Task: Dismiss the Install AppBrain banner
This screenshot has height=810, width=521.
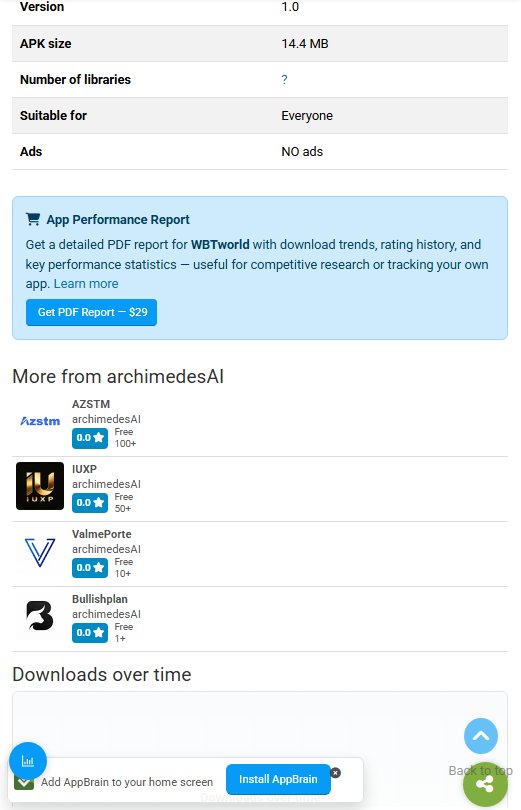Action: pyautogui.click(x=336, y=773)
